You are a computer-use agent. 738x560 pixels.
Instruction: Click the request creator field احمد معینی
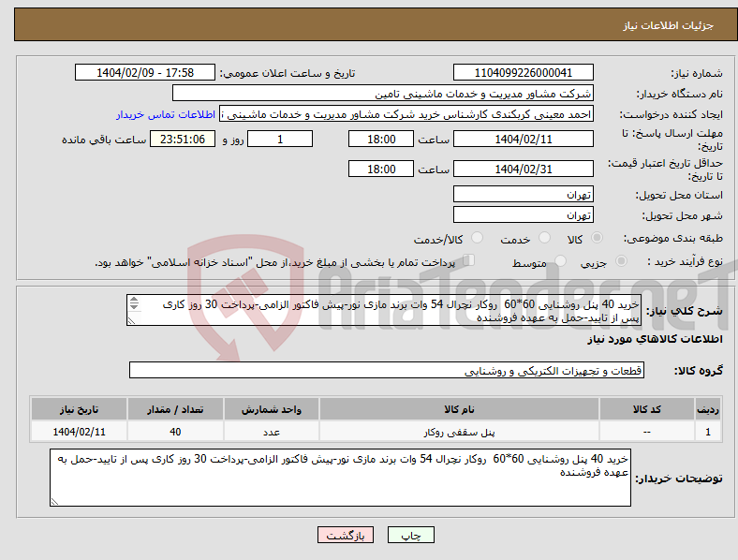[406, 114]
